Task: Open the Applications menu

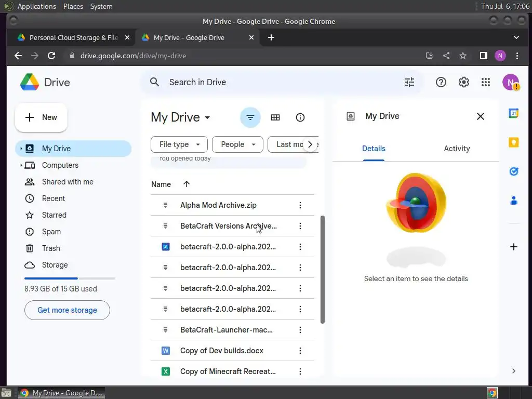Action: coord(37,6)
